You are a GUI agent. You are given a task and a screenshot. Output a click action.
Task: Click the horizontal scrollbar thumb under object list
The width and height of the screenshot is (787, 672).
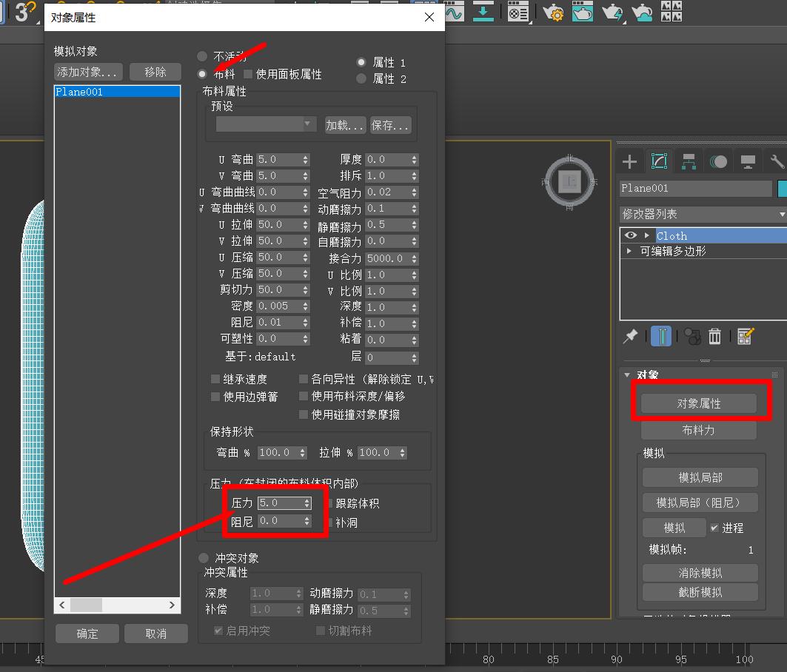tap(86, 605)
